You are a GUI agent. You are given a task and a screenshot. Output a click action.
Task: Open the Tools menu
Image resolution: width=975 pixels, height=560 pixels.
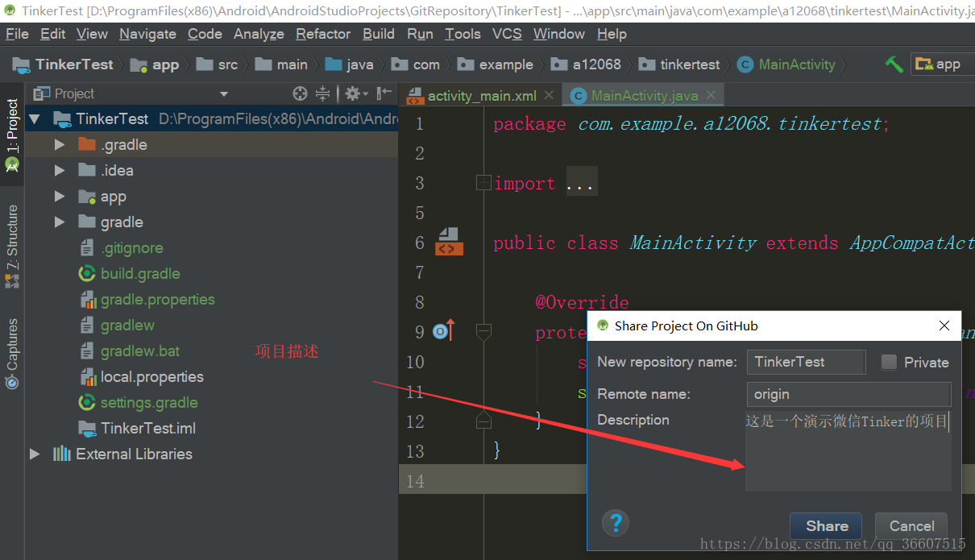[463, 34]
